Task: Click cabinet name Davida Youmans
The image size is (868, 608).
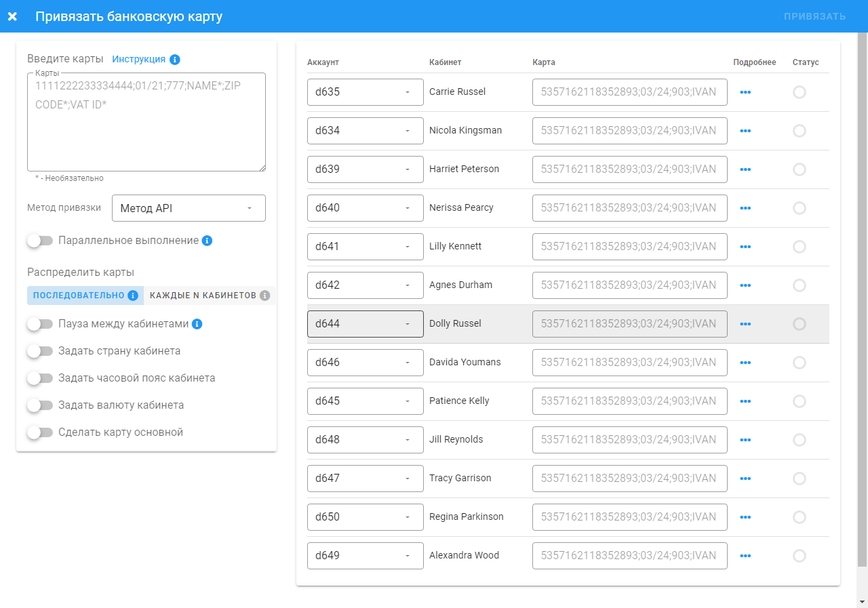Action: [465, 363]
